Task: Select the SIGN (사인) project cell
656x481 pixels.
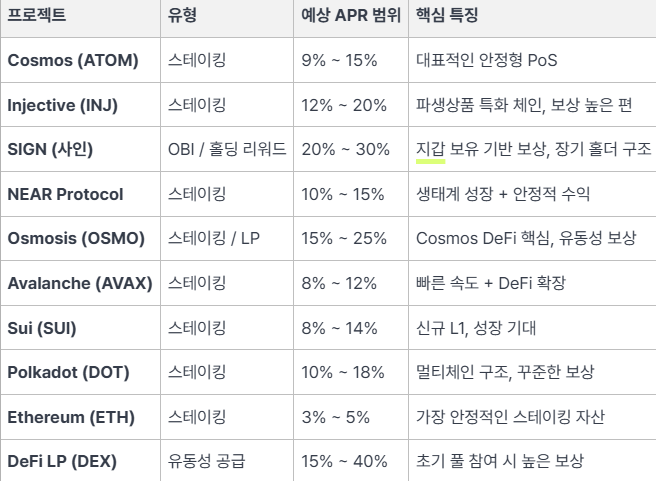Action: click(50, 149)
